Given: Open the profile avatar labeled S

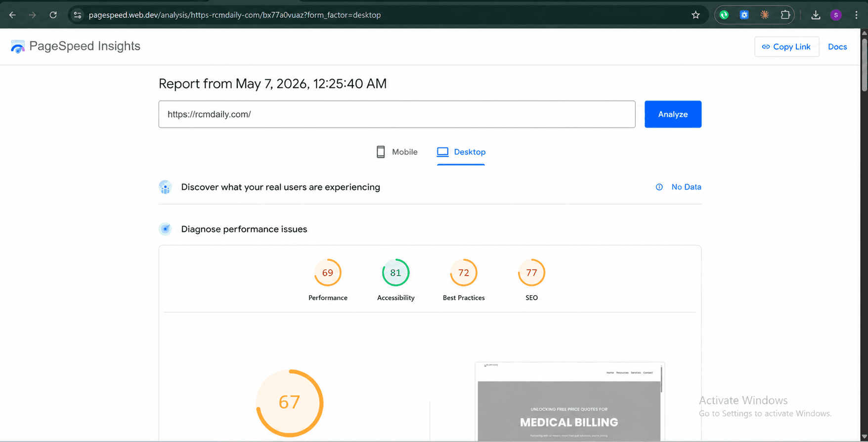Looking at the screenshot, I should pyautogui.click(x=836, y=15).
